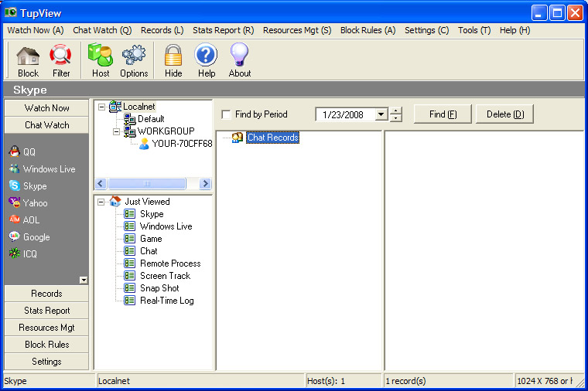Increase date with spinner up arrow
588x391 pixels.
point(395,110)
